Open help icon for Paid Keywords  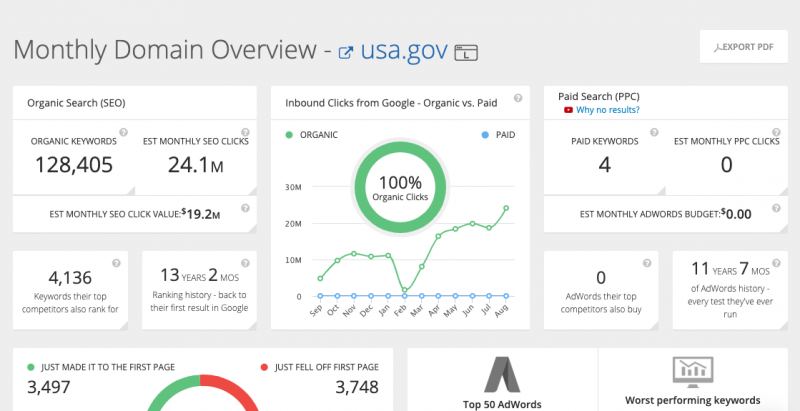pyautogui.click(x=654, y=132)
